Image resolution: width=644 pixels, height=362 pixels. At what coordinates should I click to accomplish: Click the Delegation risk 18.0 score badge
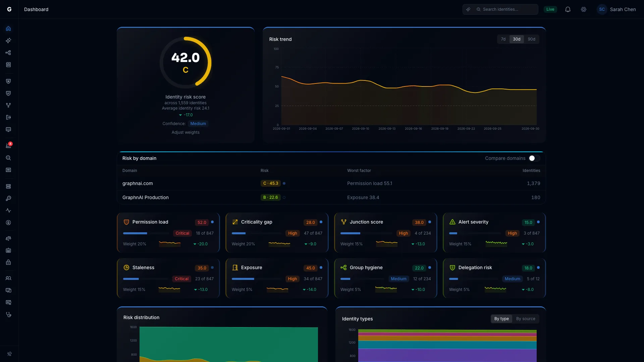tap(528, 268)
